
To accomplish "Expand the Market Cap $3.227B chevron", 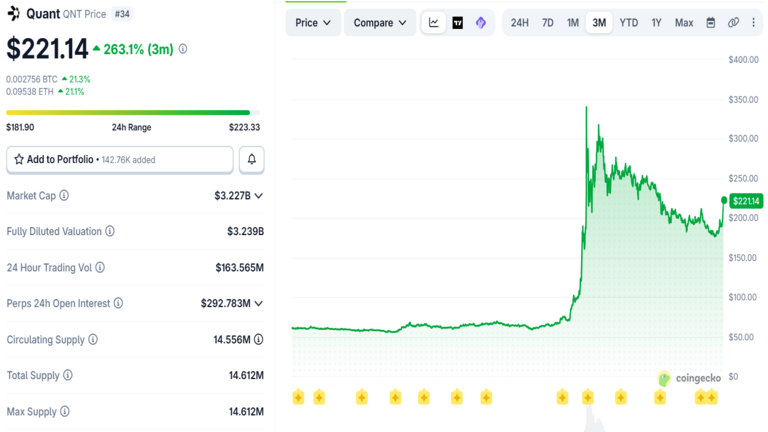I will pos(259,196).
